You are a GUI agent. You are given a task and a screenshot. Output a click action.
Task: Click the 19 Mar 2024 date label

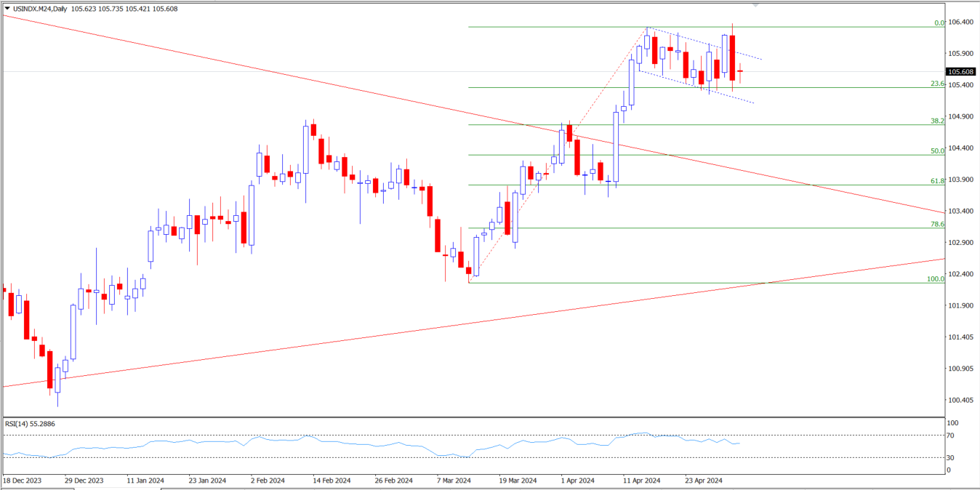[518, 481]
